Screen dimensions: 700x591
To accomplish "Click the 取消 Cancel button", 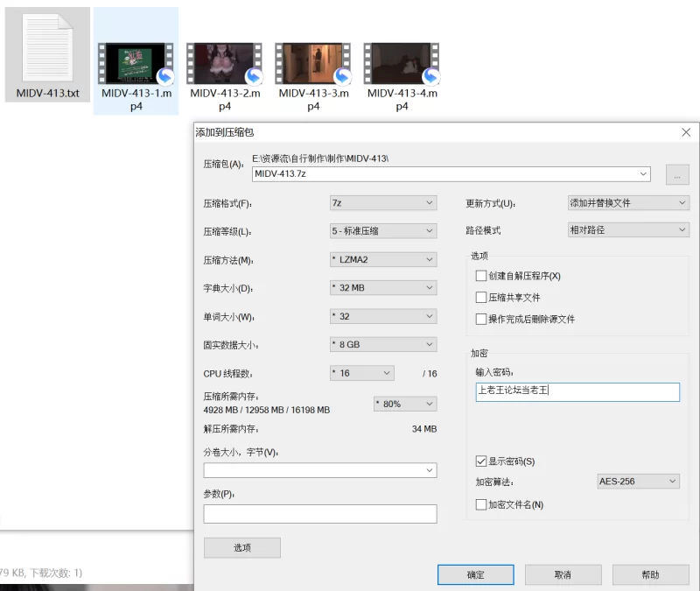I will (x=563, y=574).
